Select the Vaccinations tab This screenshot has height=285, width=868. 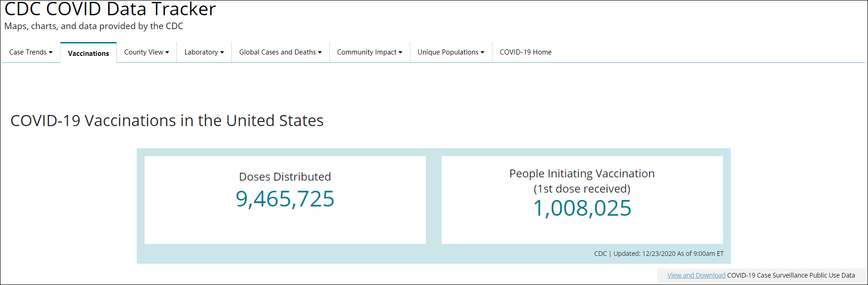(88, 53)
